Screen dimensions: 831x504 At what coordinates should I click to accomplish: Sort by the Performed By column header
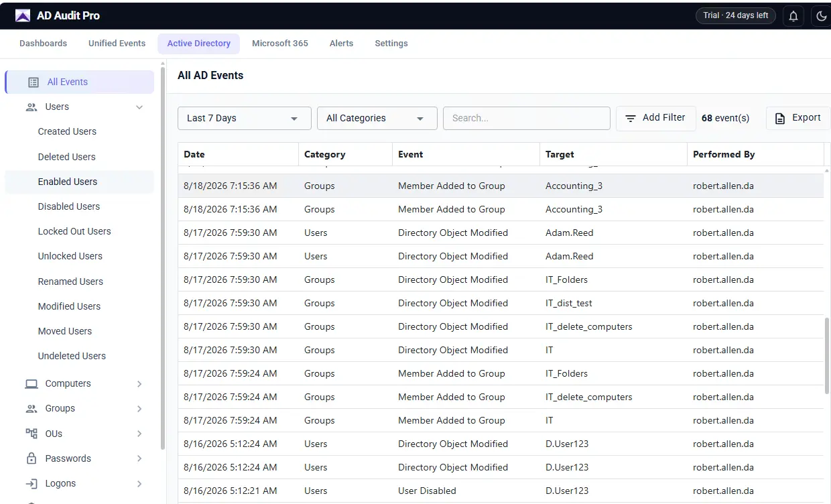755,154
